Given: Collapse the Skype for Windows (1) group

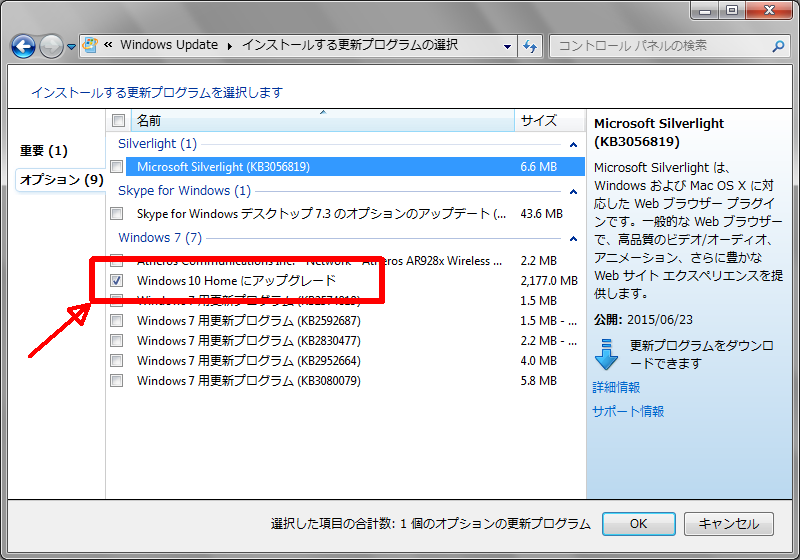Looking at the screenshot, I should click(x=573, y=192).
